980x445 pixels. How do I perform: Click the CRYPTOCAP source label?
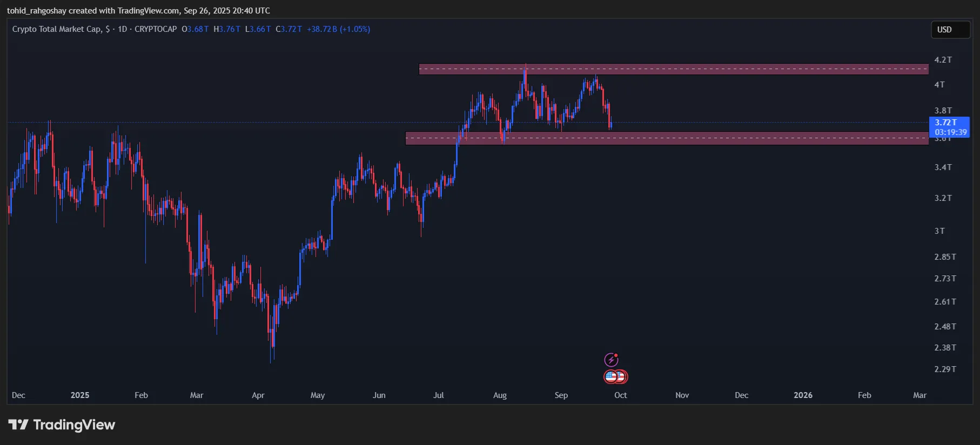(x=156, y=29)
